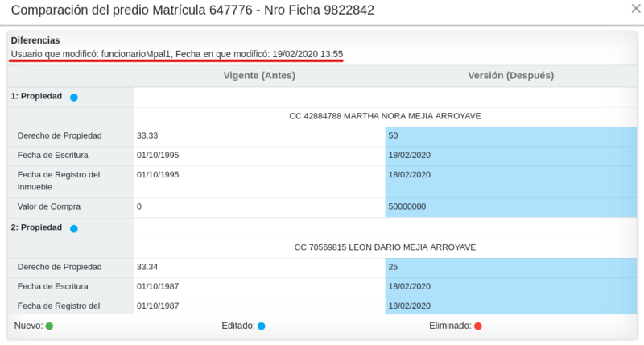Viewport: 644px width, 345px height.
Task: Click Derecho de Propiedad label under 1: Propiedad
Action: [x=60, y=135]
